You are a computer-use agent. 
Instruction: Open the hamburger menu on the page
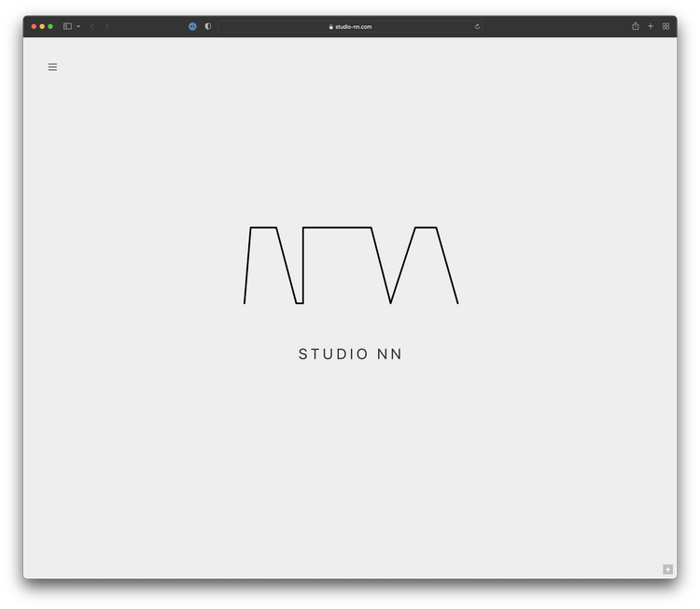click(52, 67)
